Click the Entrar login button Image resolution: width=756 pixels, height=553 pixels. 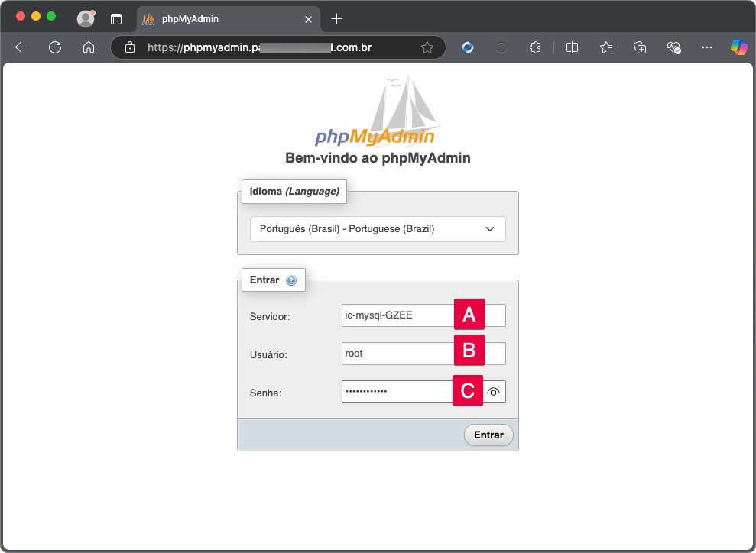(488, 435)
